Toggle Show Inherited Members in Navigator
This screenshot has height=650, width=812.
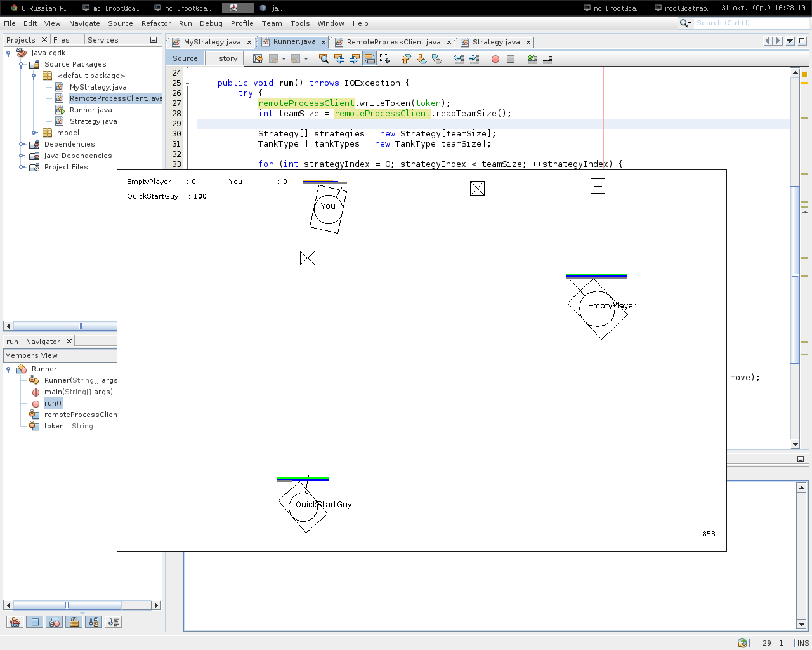click(x=15, y=622)
